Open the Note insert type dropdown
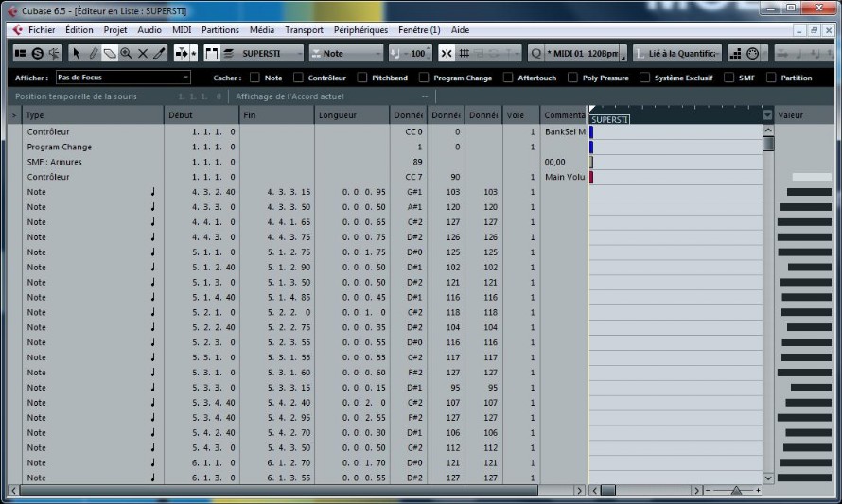 pos(346,53)
